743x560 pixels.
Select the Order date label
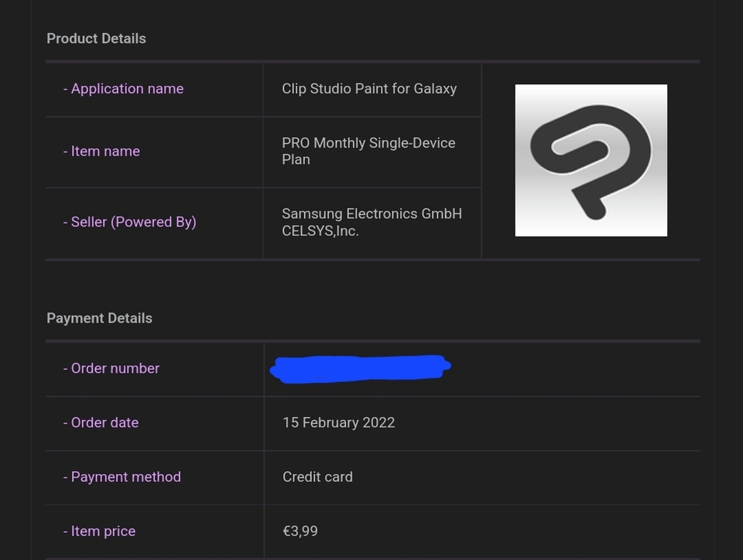pyautogui.click(x=104, y=422)
